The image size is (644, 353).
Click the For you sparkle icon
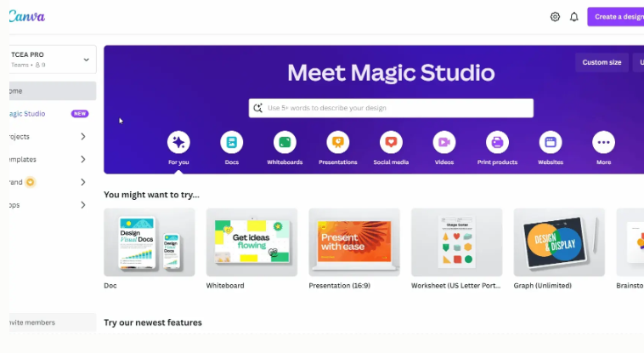tap(178, 142)
